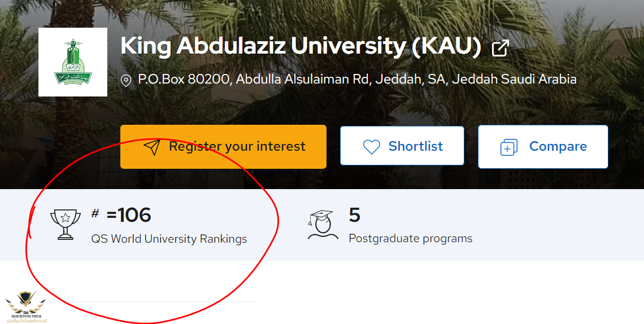
Task: Click the hash symbol before the rank
Action: click(95, 213)
